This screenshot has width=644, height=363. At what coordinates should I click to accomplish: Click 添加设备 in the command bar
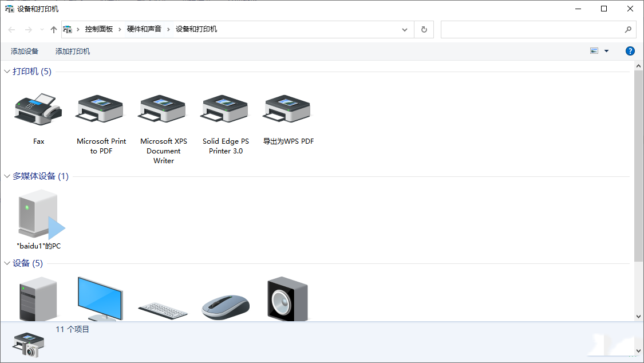[25, 52]
